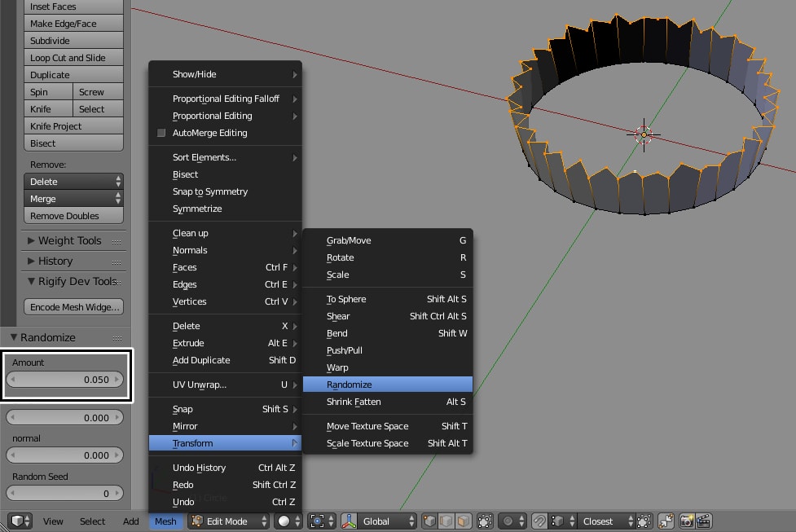Open the pivot point dropdown
The image size is (796, 532).
(x=322, y=521)
